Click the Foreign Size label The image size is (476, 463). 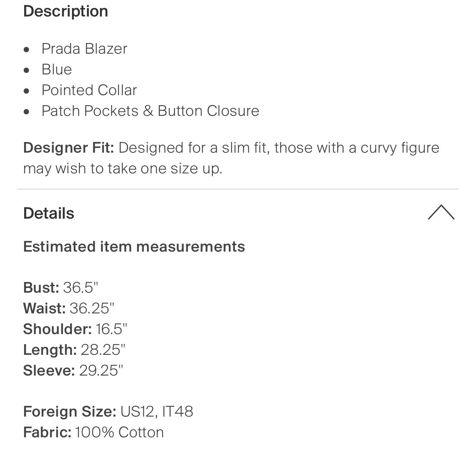click(x=69, y=412)
